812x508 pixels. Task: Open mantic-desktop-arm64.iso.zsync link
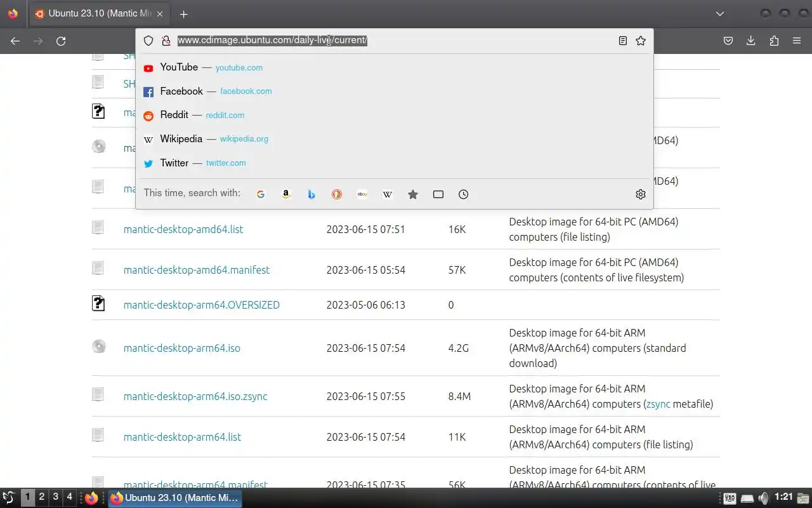(195, 396)
